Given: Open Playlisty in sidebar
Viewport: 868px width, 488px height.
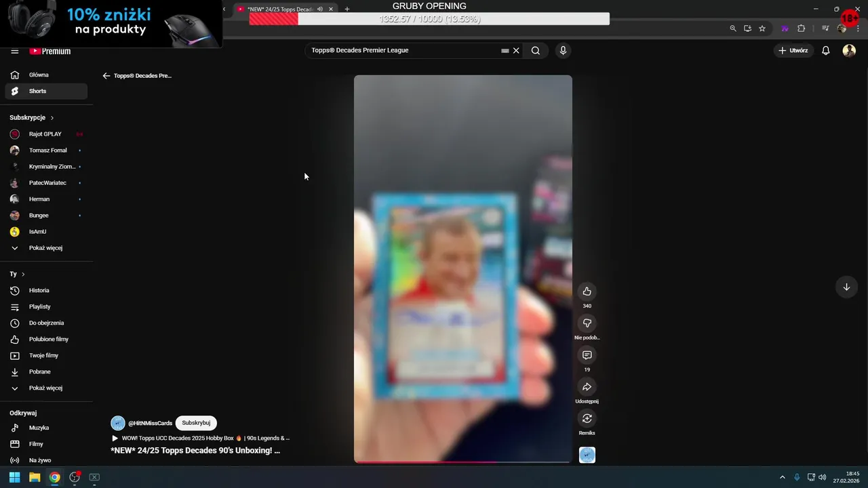Looking at the screenshot, I should (46, 306).
